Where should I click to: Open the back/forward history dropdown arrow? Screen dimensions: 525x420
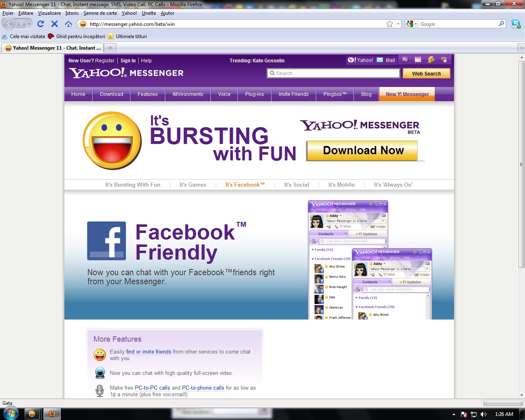click(29, 24)
